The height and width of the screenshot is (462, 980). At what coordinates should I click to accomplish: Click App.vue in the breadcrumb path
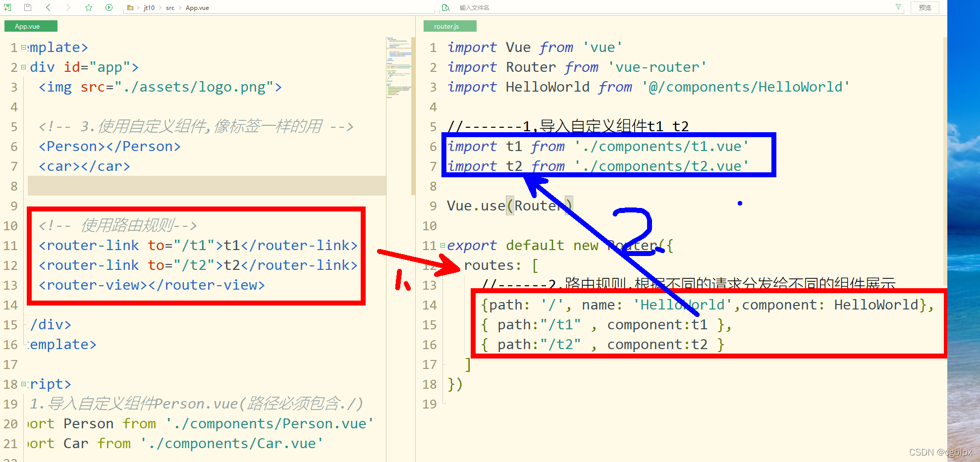point(197,7)
